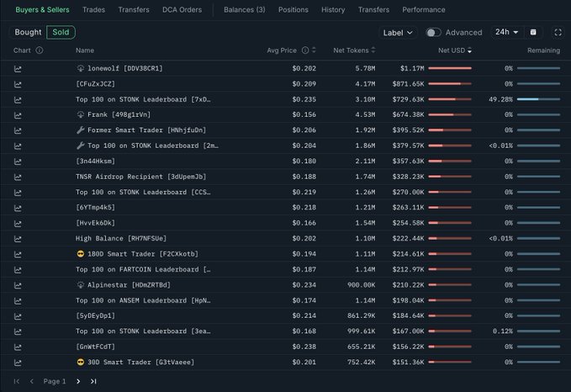Switch to Positions tab
Viewport: 571px width, 392px height.
(293, 10)
